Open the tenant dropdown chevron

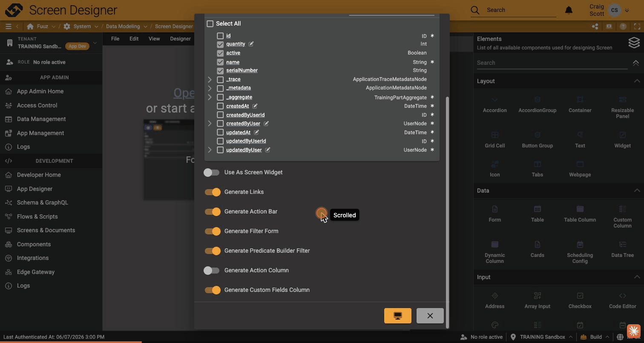pos(95,43)
